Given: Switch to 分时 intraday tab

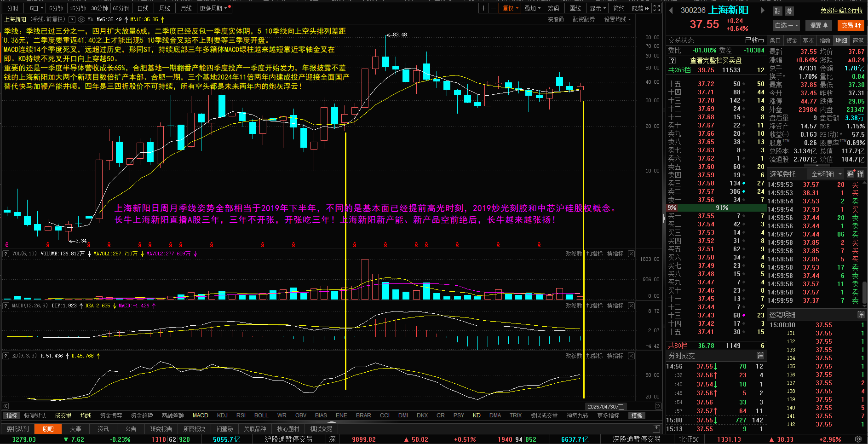Looking at the screenshot, I should 13,8.
